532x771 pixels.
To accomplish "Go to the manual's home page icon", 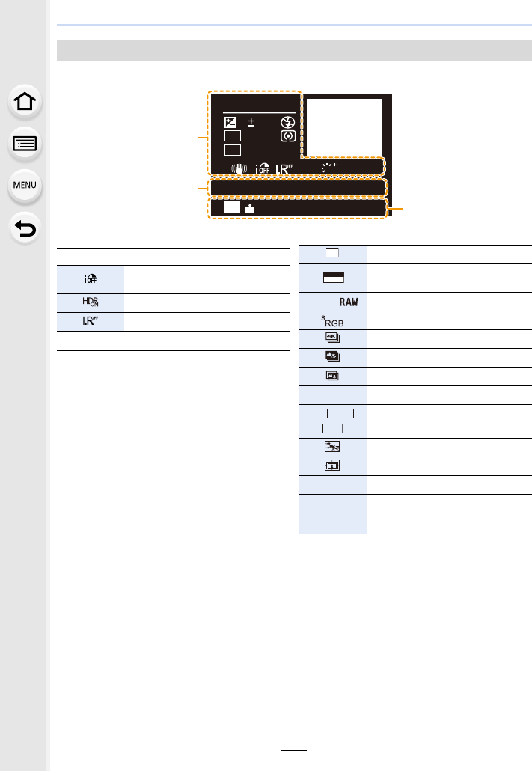I will [25, 102].
